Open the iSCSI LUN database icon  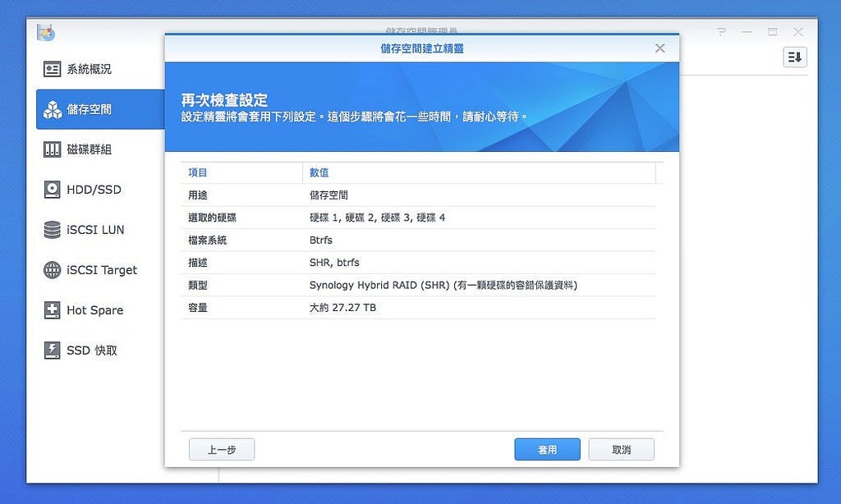pos(52,230)
